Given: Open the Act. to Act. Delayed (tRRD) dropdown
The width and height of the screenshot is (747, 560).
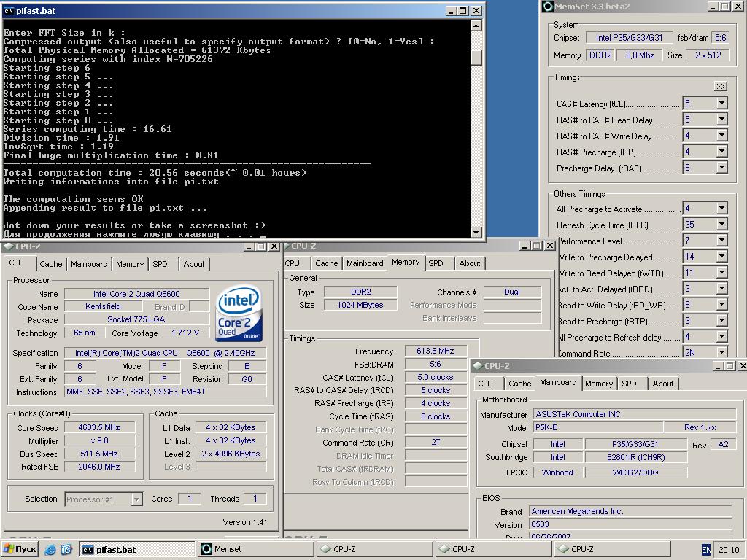Looking at the screenshot, I should 721,289.
